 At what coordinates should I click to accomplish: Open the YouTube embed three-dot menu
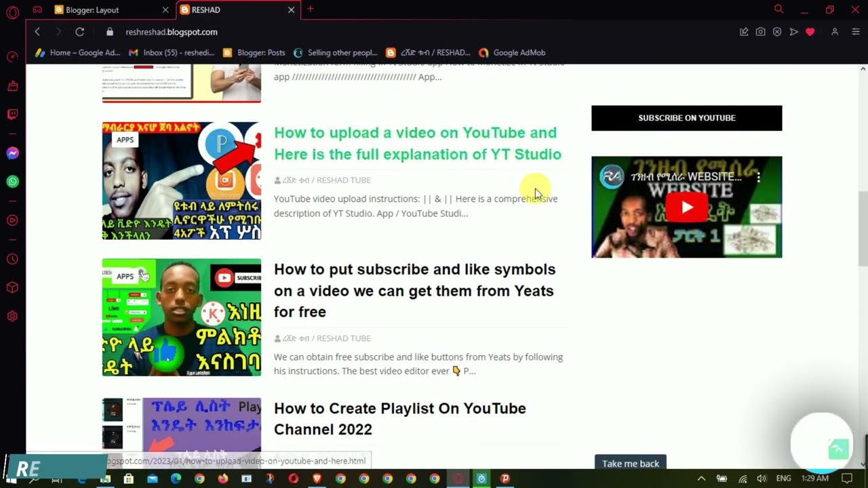click(x=759, y=178)
